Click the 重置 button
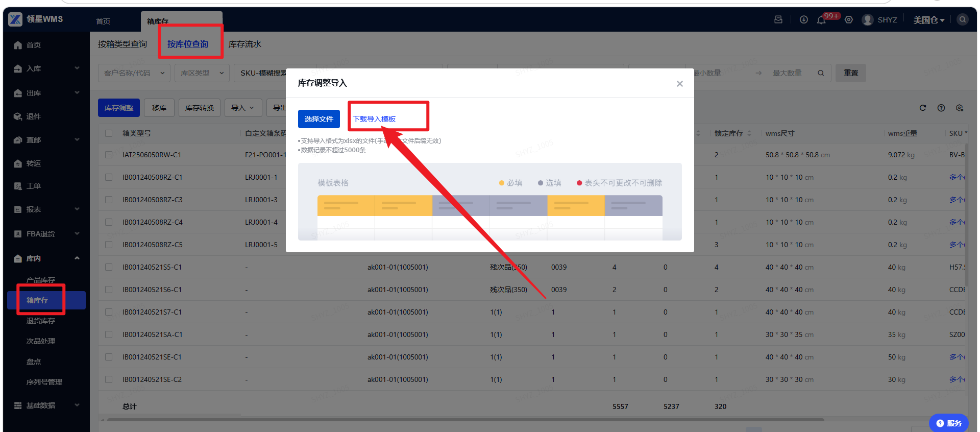 (851, 73)
